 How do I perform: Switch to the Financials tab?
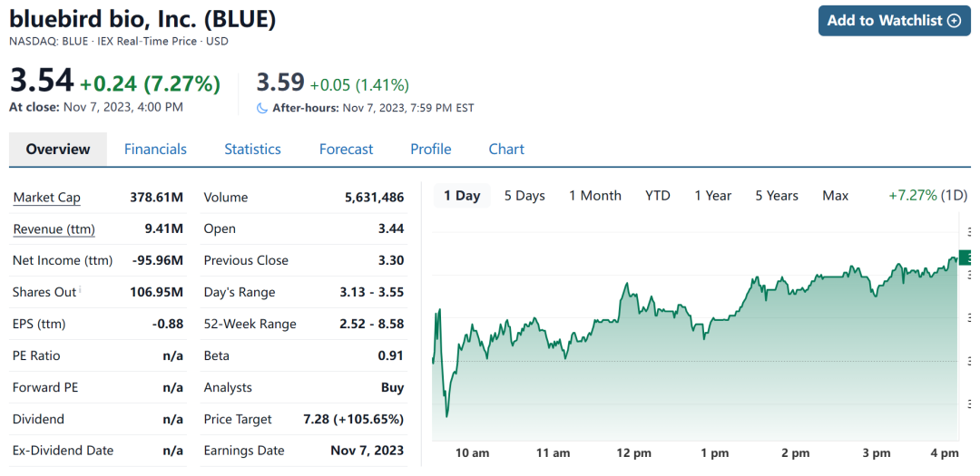point(155,150)
